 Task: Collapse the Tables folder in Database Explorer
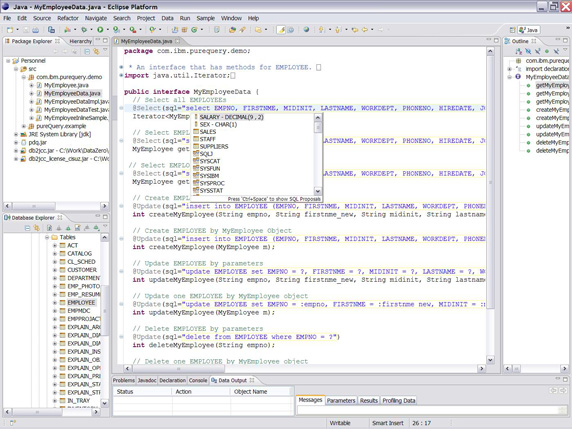click(x=47, y=237)
